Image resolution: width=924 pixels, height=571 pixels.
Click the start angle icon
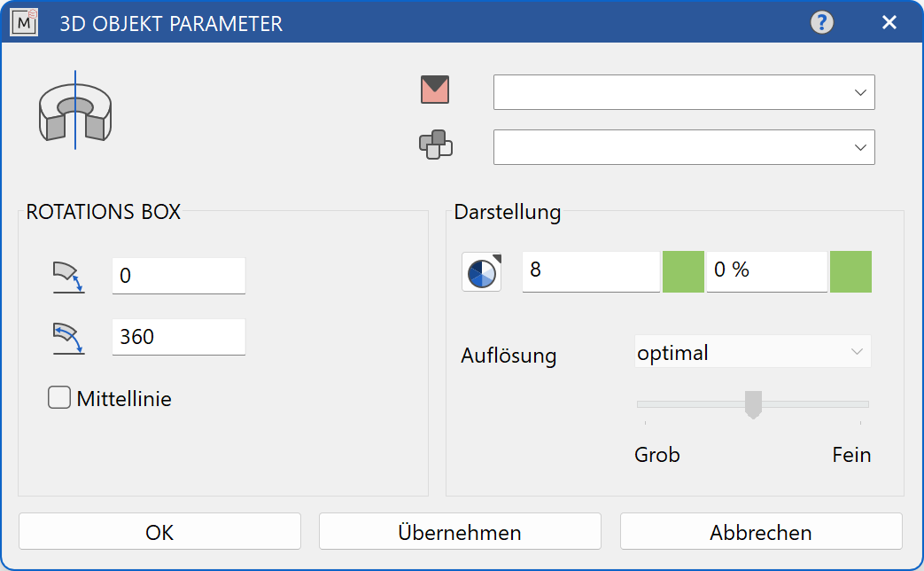pyautogui.click(x=68, y=276)
